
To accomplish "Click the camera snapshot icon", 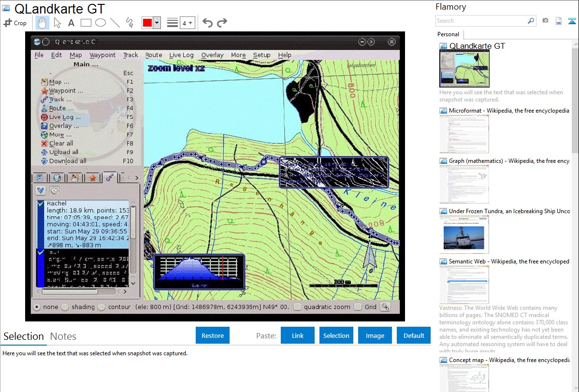I will tap(545, 21).
